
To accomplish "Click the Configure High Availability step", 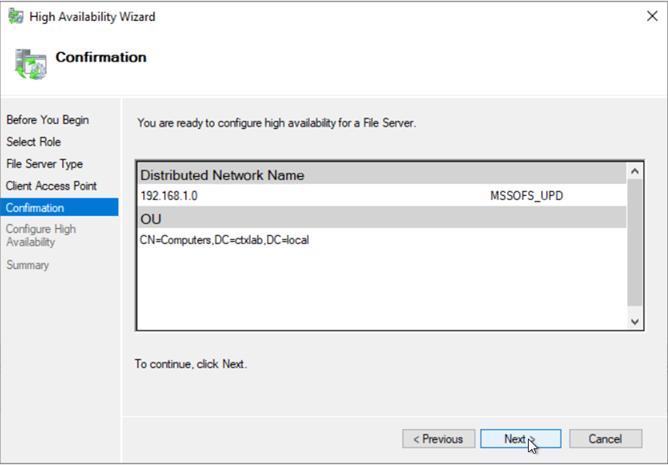I will [40, 236].
